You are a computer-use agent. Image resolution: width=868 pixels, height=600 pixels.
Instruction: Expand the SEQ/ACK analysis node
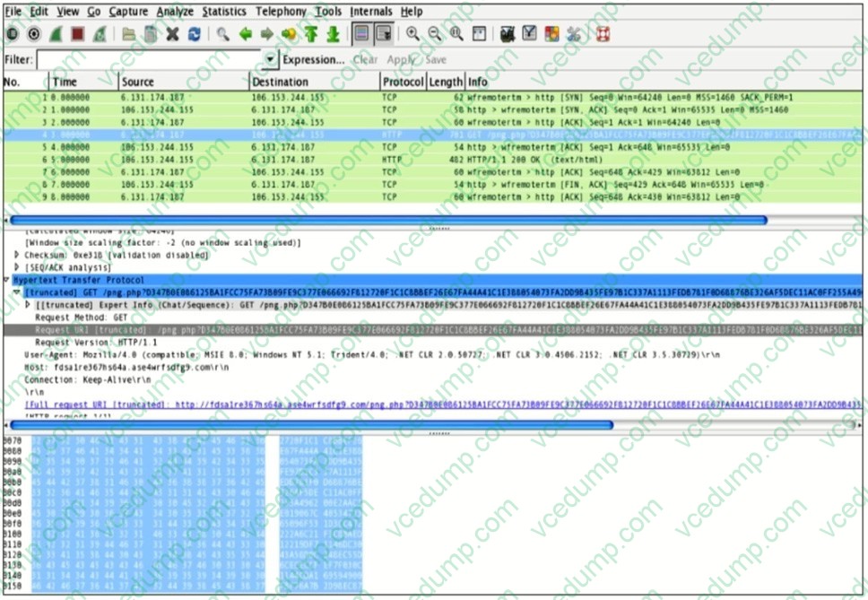tap(17, 267)
